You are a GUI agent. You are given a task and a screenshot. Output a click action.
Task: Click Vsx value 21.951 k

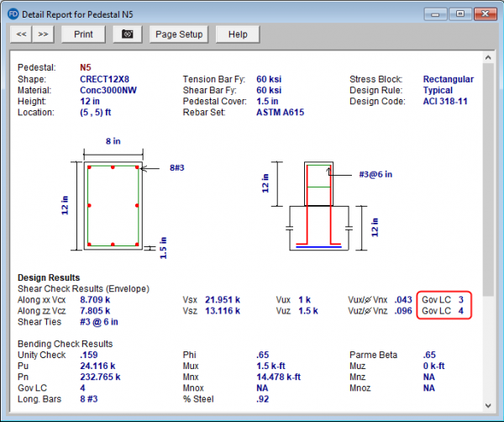point(223,300)
